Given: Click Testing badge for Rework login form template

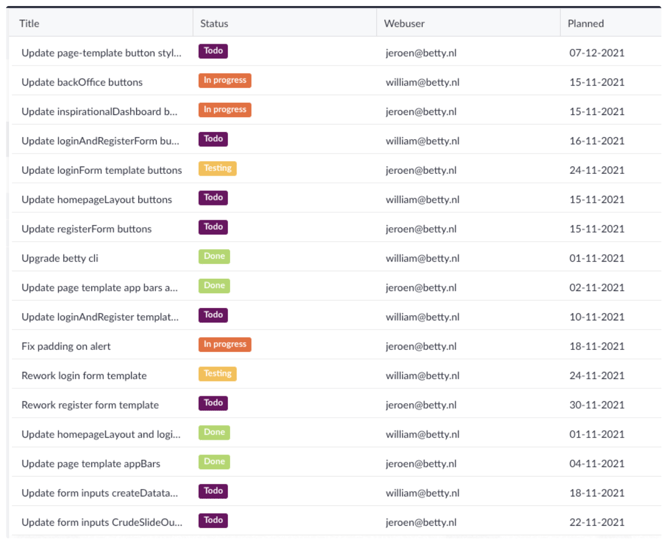Looking at the screenshot, I should pyautogui.click(x=217, y=374).
